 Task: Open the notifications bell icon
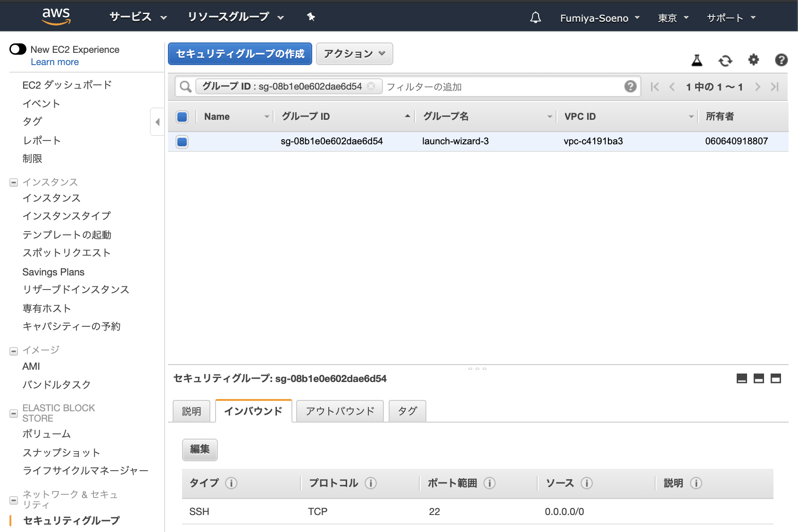tap(535, 17)
